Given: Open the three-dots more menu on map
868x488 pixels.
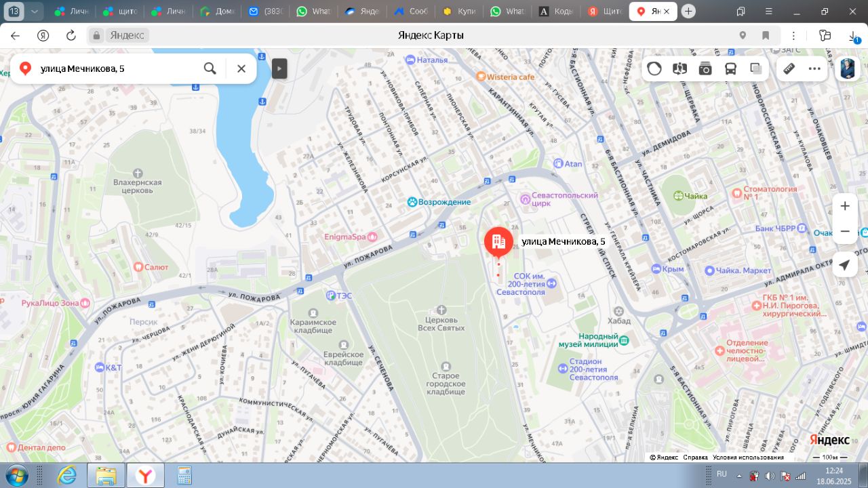Looking at the screenshot, I should tap(814, 68).
